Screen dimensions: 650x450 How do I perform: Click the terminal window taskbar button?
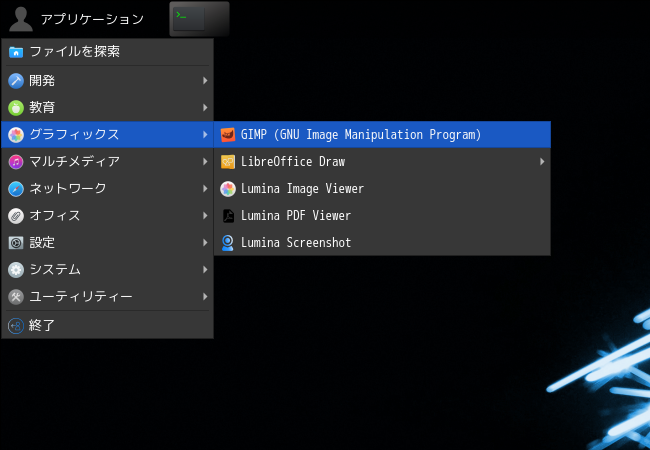click(x=199, y=19)
